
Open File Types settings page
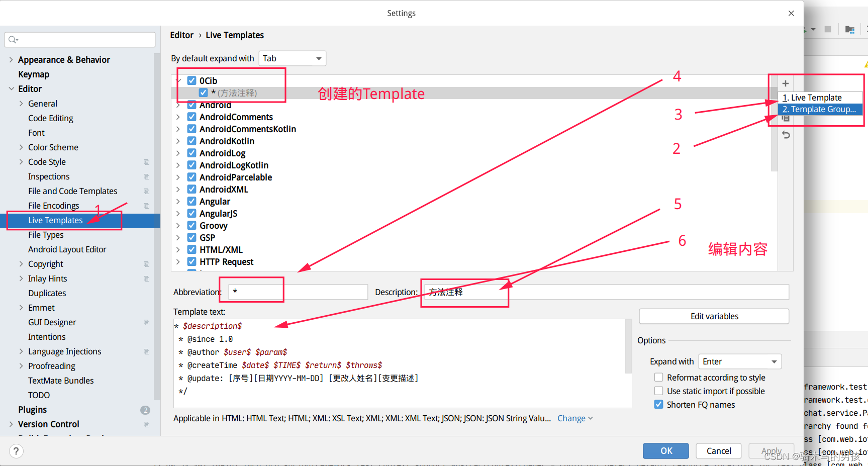(x=46, y=235)
